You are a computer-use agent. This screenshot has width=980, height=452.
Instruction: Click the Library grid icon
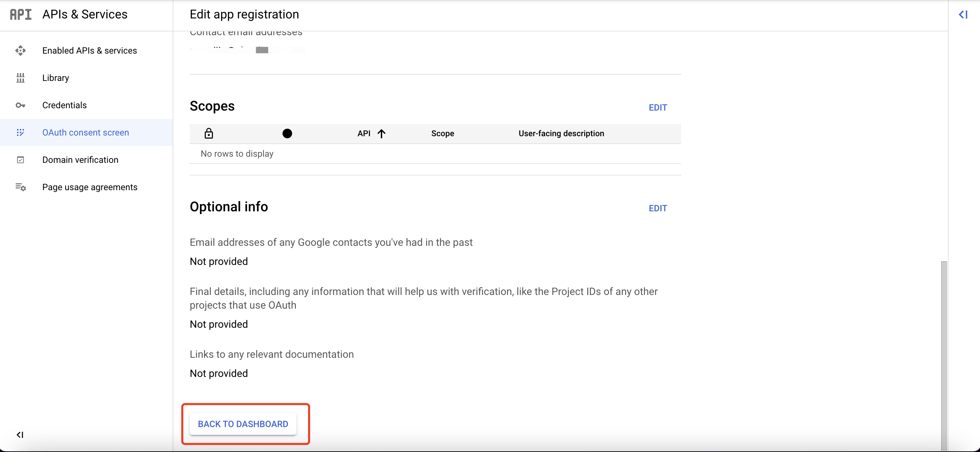[x=20, y=78]
